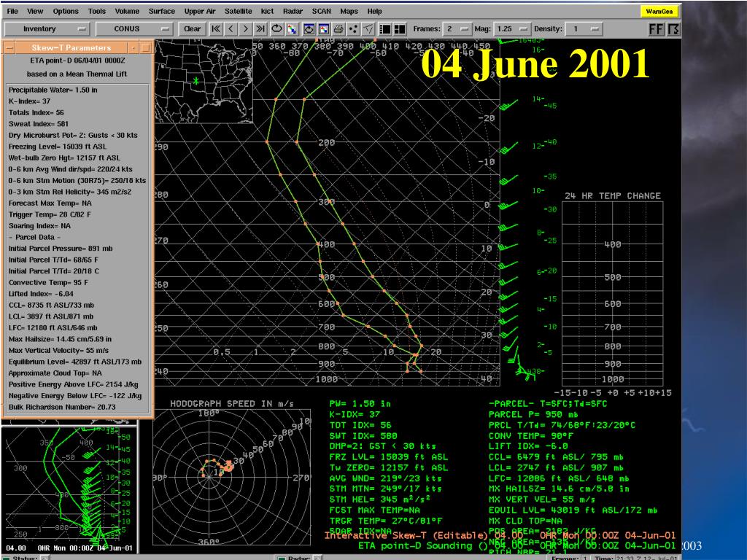The image size is (747, 560).
Task: Open the Radar menu
Action: 293,11
